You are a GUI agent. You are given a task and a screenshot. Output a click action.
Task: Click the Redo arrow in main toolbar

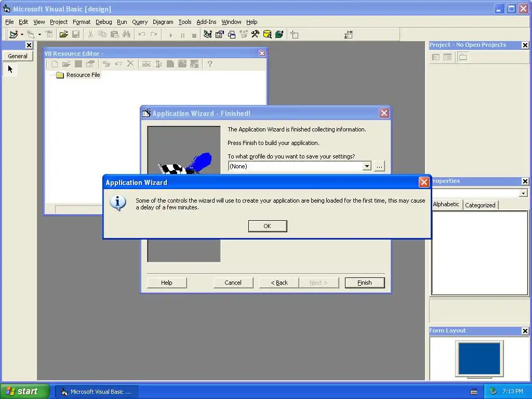tap(154, 34)
